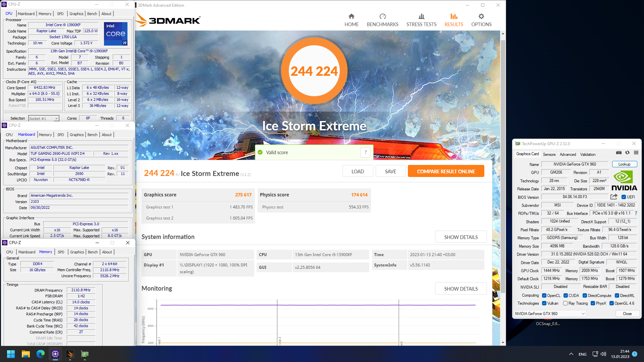This screenshot has height=362, width=644.
Task: Switch to 3DMark from the taskbar
Action: click(70, 354)
